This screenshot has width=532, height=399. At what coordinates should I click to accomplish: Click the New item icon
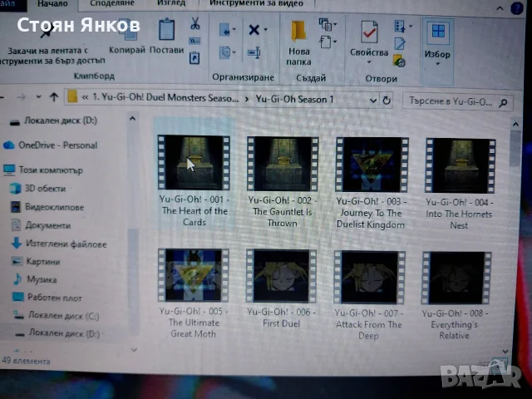pos(326,24)
